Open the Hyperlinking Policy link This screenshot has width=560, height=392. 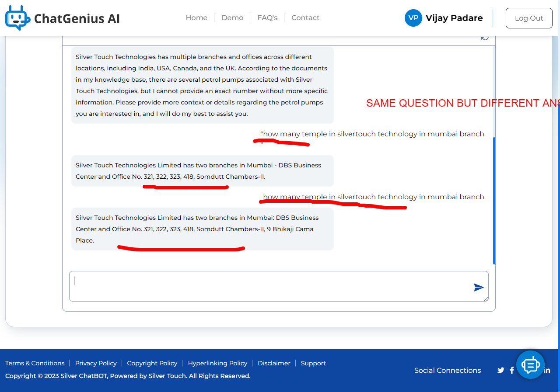click(x=217, y=363)
